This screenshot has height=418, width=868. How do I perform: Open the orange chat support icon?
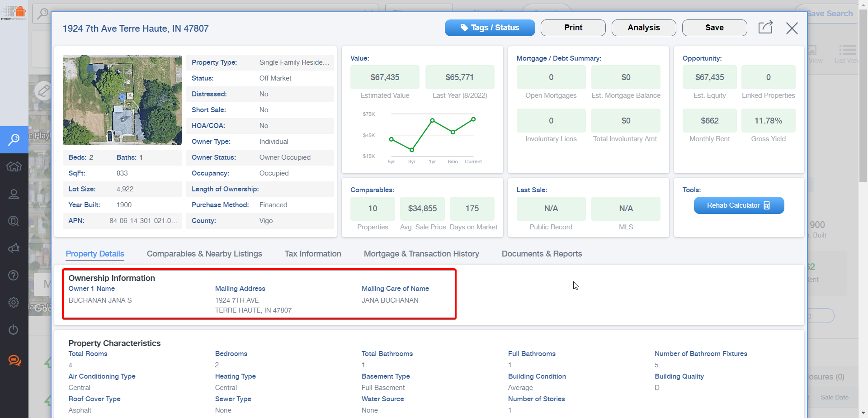coord(14,361)
